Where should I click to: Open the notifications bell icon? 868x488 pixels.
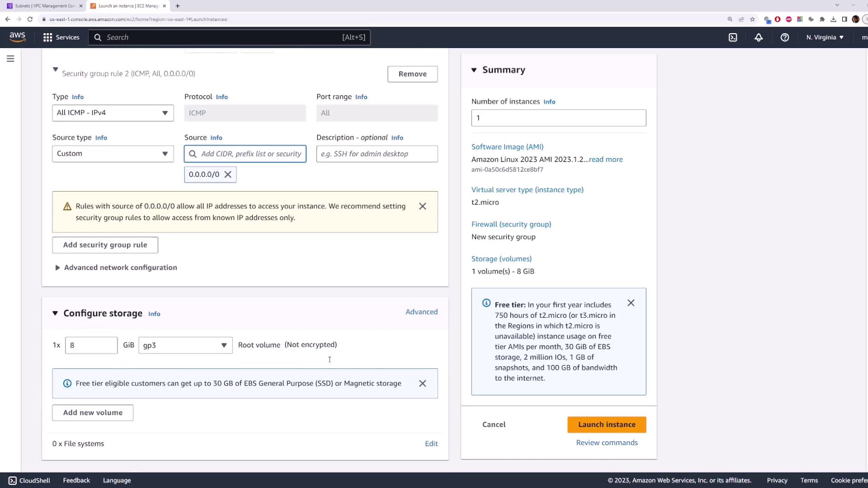759,38
